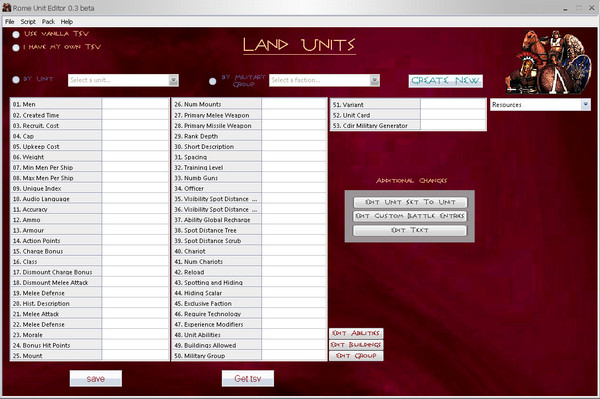
Task: Click the value field for 01. Men
Action: [135, 104]
